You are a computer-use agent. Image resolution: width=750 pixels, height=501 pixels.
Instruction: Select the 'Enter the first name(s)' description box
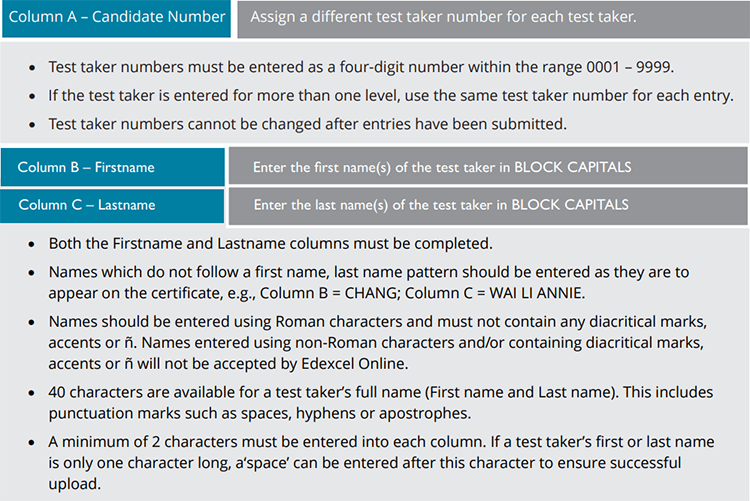(x=487, y=166)
